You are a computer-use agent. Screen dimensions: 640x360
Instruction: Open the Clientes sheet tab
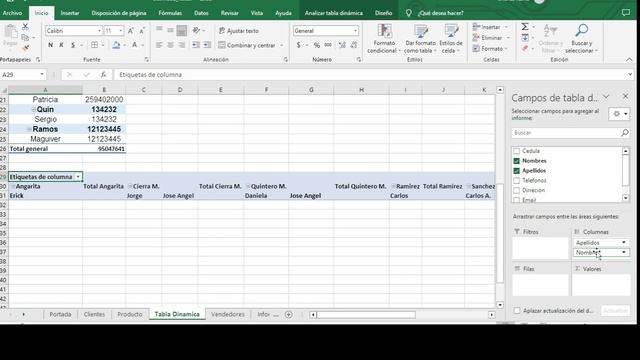(x=94, y=314)
